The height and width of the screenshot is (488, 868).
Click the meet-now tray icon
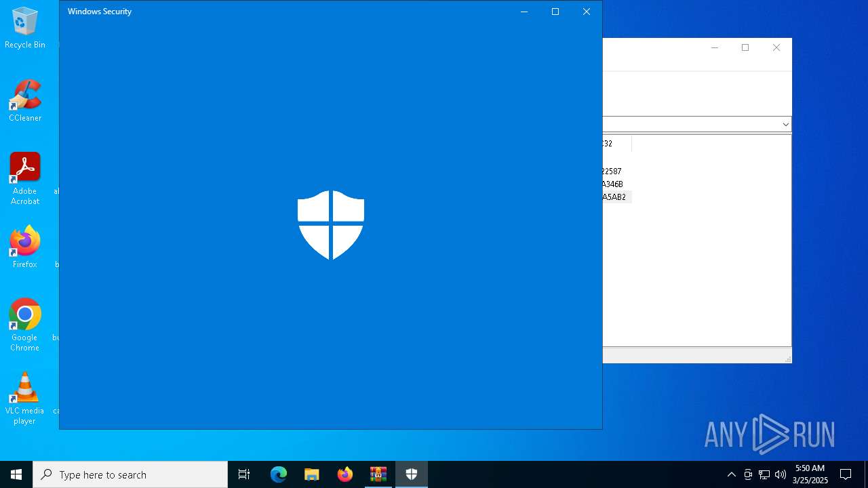pos(748,474)
